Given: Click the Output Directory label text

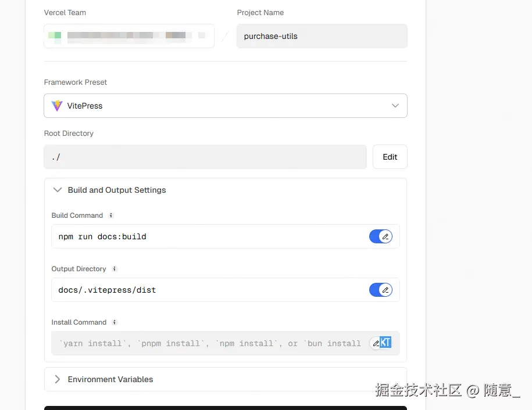Looking at the screenshot, I should pos(78,269).
